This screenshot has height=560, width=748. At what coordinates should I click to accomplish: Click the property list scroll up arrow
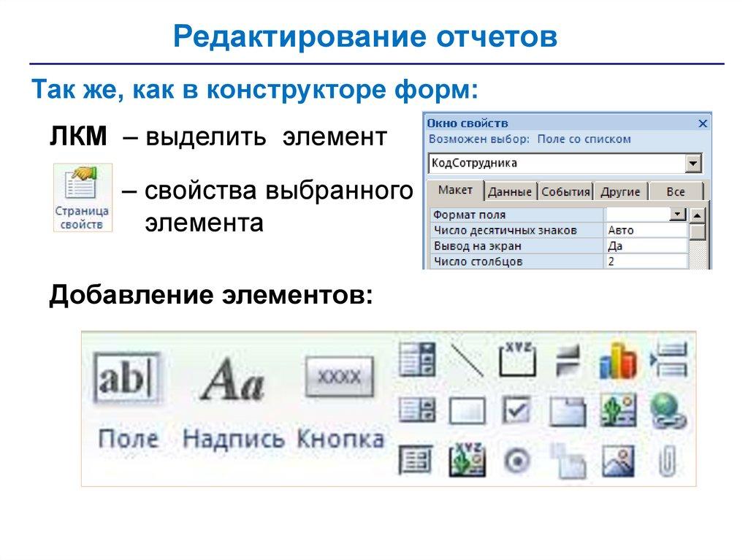698,215
